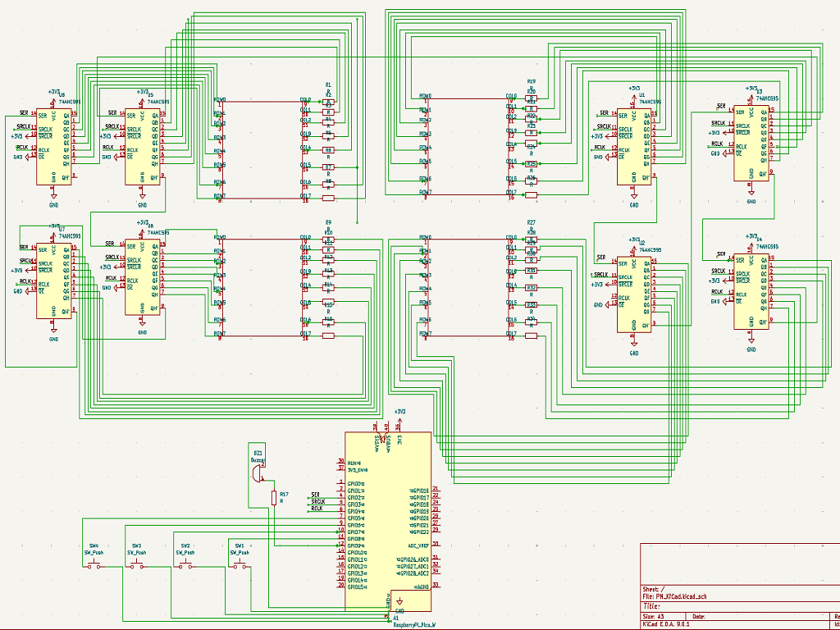The image size is (840, 630).
Task: Click the GND symbol below U3
Action: coord(751,192)
